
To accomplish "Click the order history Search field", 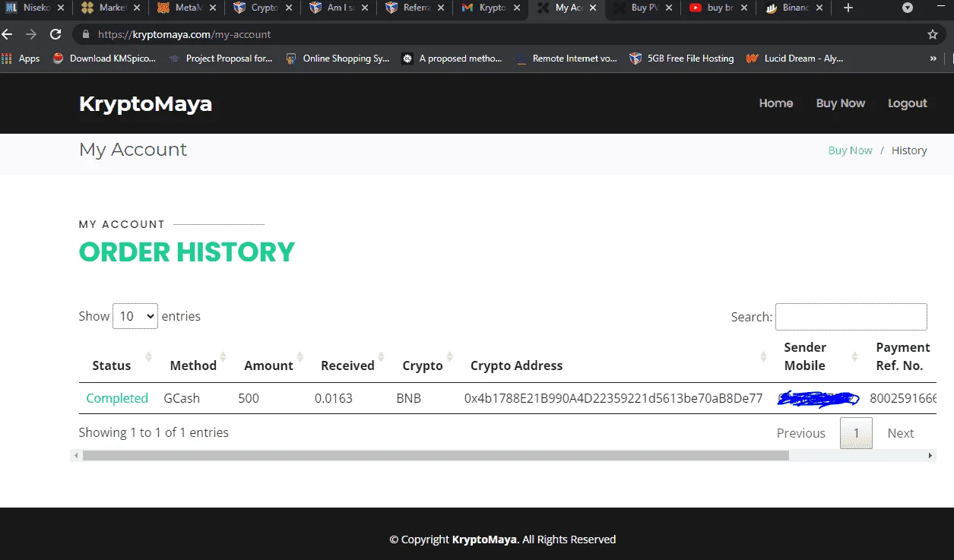I will point(851,317).
